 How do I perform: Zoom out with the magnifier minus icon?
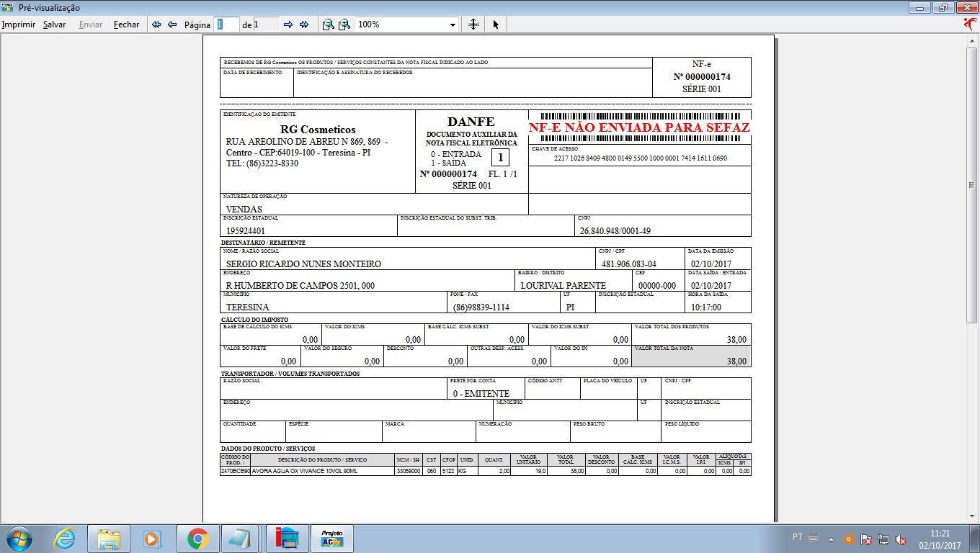click(328, 24)
